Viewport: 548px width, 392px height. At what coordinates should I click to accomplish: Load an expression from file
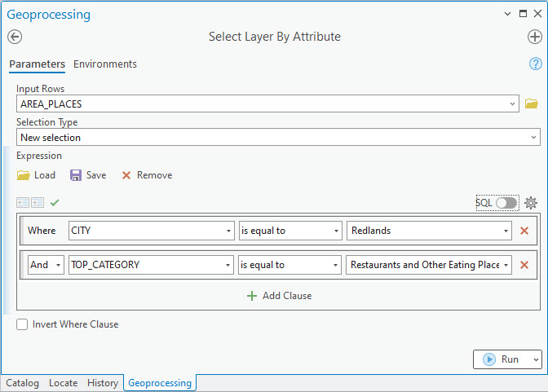tap(37, 175)
